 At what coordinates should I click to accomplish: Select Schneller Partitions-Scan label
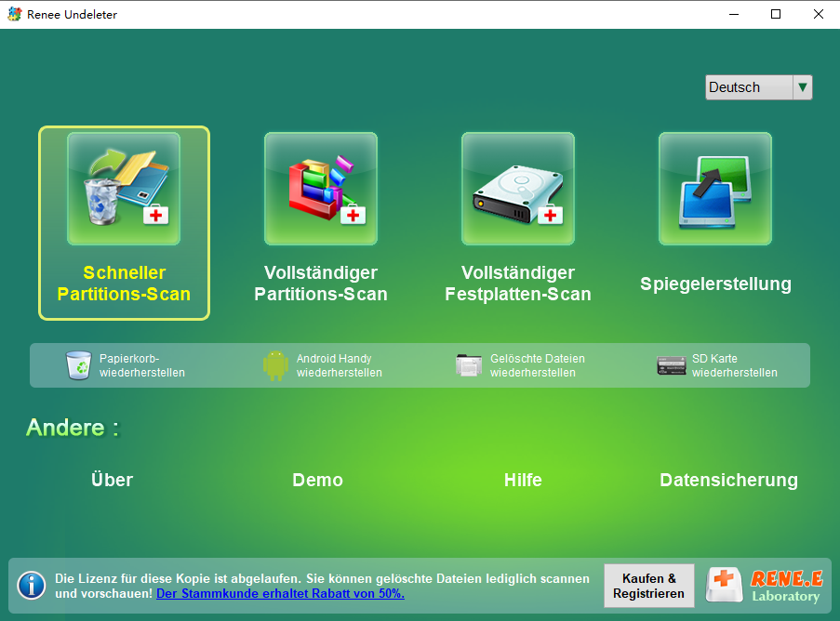tap(124, 284)
